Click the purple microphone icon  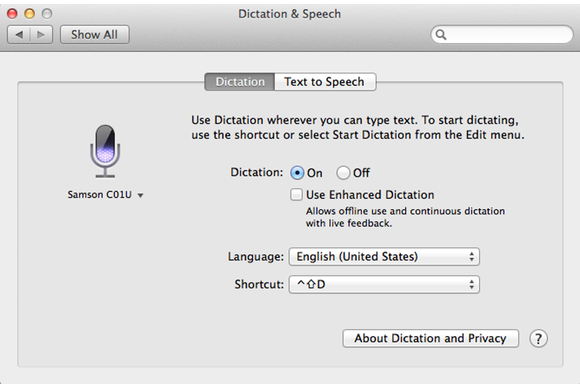[x=105, y=151]
